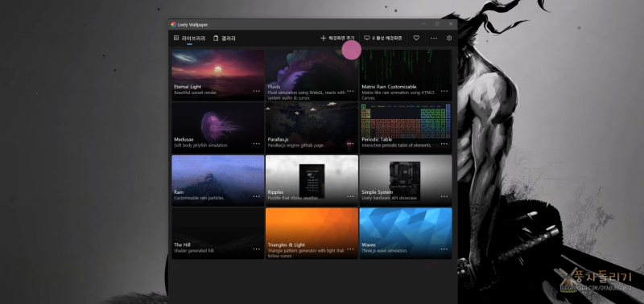Screen dimensions: 644x304
Task: Open more options on Medusae tile
Action: click(257, 144)
